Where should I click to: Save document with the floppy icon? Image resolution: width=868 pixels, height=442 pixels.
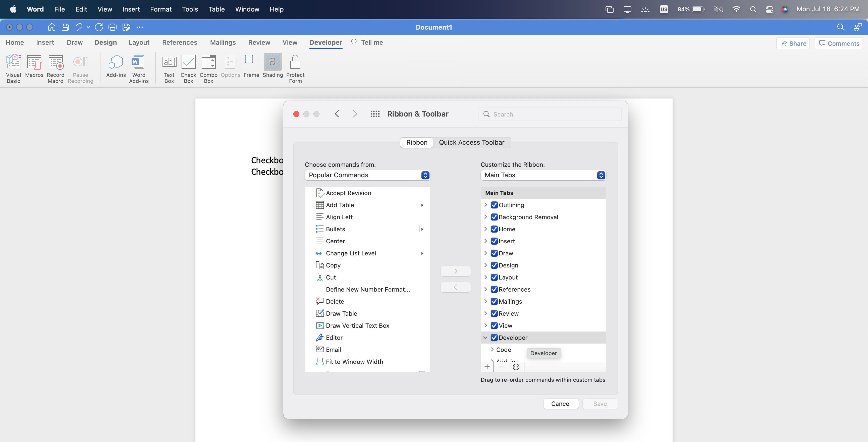(x=65, y=27)
